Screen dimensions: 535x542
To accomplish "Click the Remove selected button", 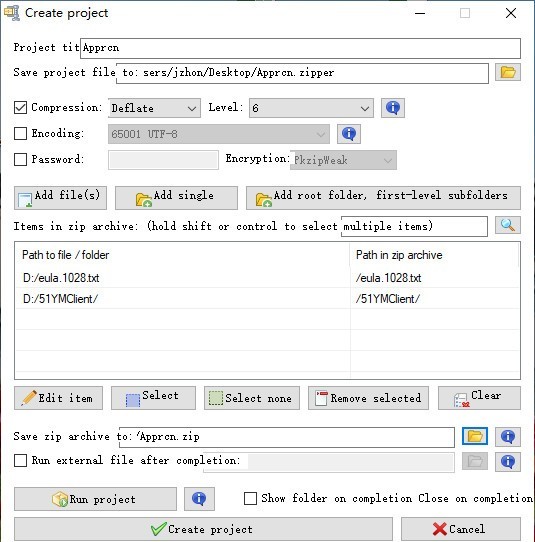I will 368,398.
